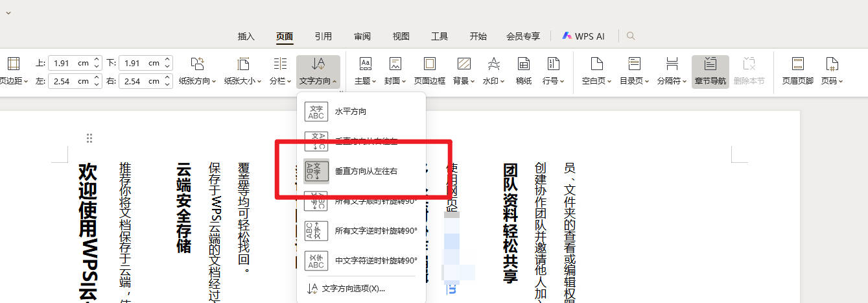Screen dimensions: 868x303
Task: Launch WPS AI assistant
Action: [583, 36]
